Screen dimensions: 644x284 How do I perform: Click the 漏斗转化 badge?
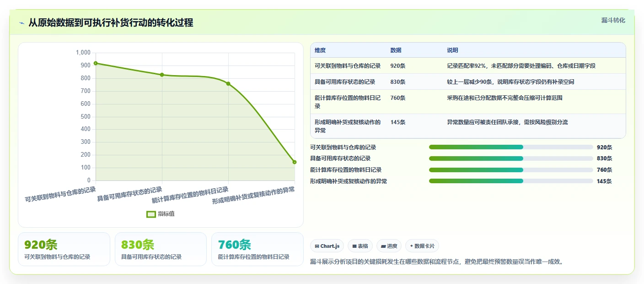click(613, 20)
